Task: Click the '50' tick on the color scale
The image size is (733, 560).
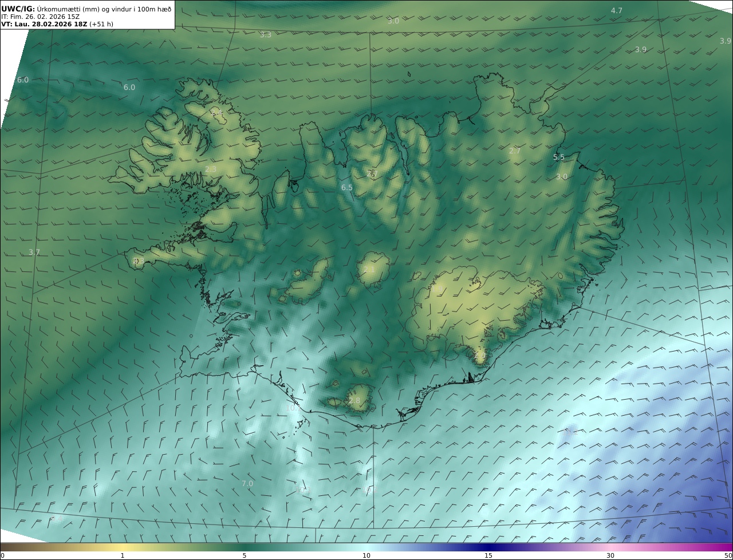Action: tap(728, 555)
